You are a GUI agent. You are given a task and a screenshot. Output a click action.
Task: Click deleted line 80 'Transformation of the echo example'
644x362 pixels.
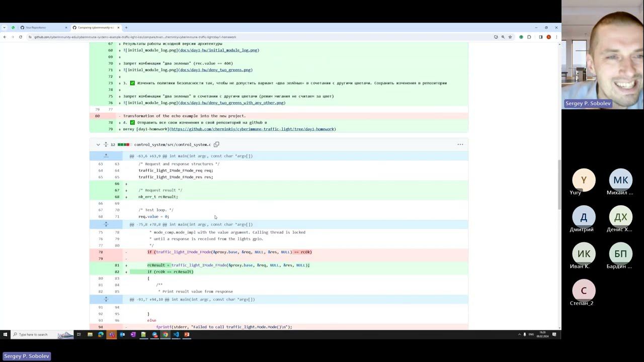(x=279, y=116)
